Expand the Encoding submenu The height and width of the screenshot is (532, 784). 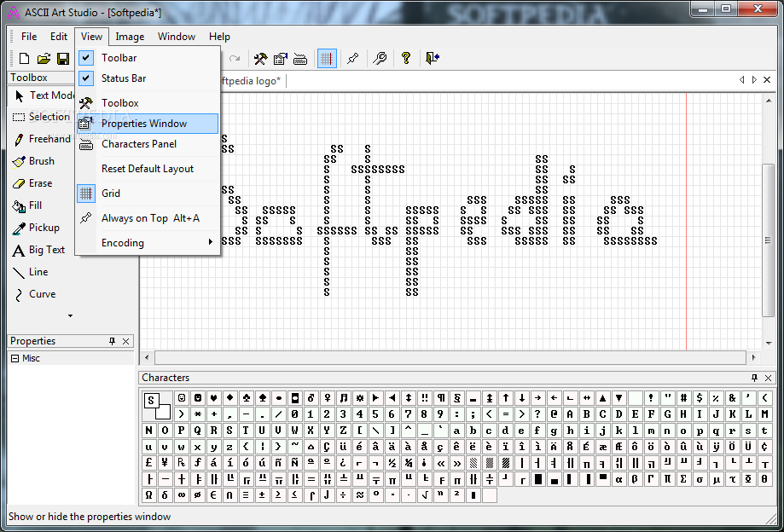(x=148, y=243)
